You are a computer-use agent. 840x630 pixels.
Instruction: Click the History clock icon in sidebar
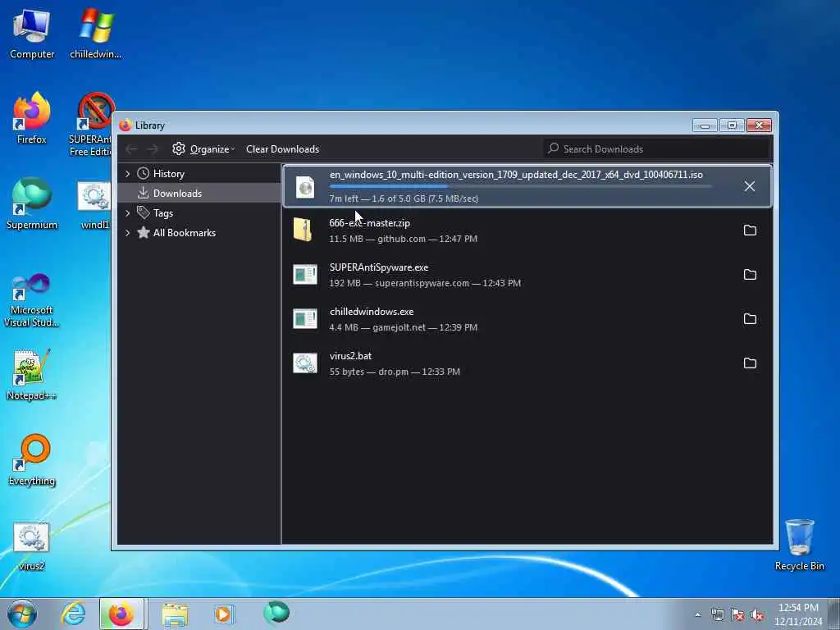(143, 174)
